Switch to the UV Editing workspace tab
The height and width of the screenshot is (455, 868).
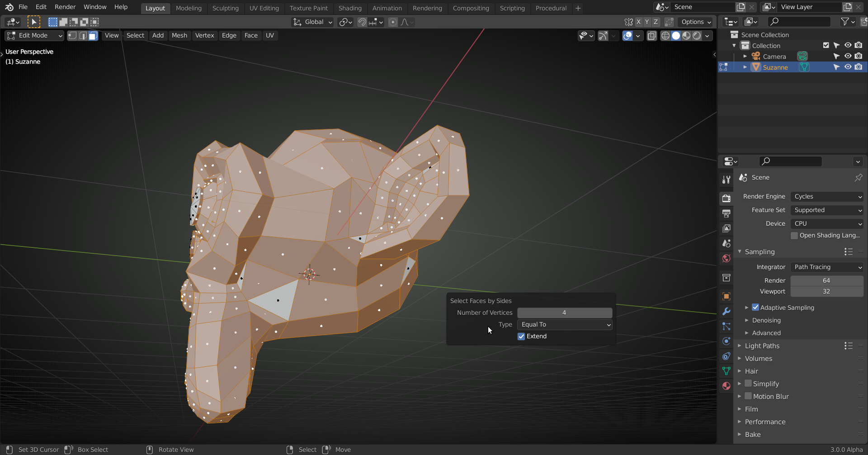pos(264,8)
